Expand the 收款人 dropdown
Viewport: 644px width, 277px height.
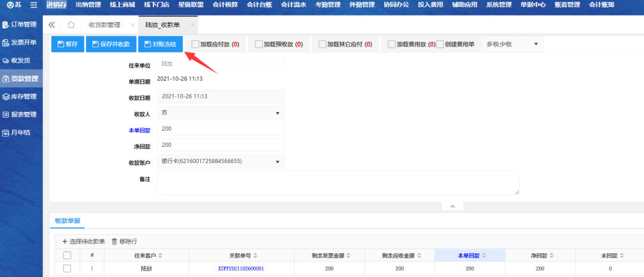click(220, 113)
